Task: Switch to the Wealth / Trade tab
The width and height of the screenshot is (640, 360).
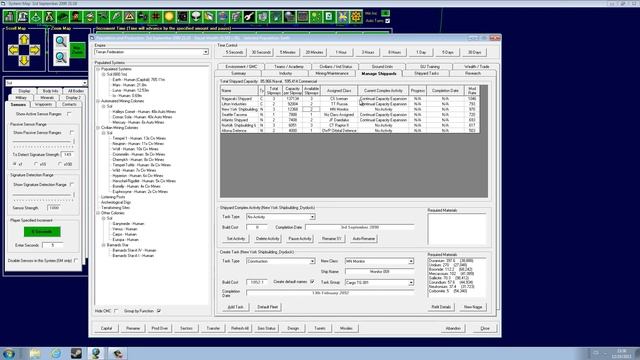Action: coord(476,66)
